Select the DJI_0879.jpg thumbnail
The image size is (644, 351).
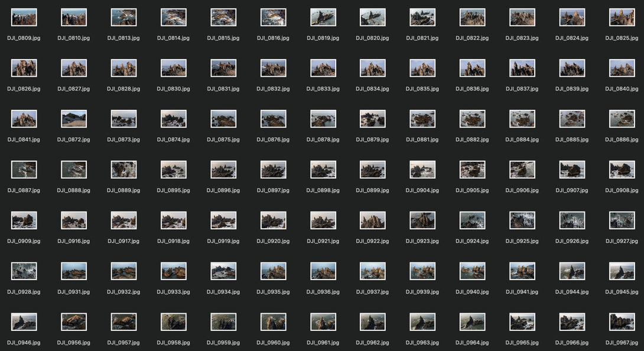click(x=373, y=119)
